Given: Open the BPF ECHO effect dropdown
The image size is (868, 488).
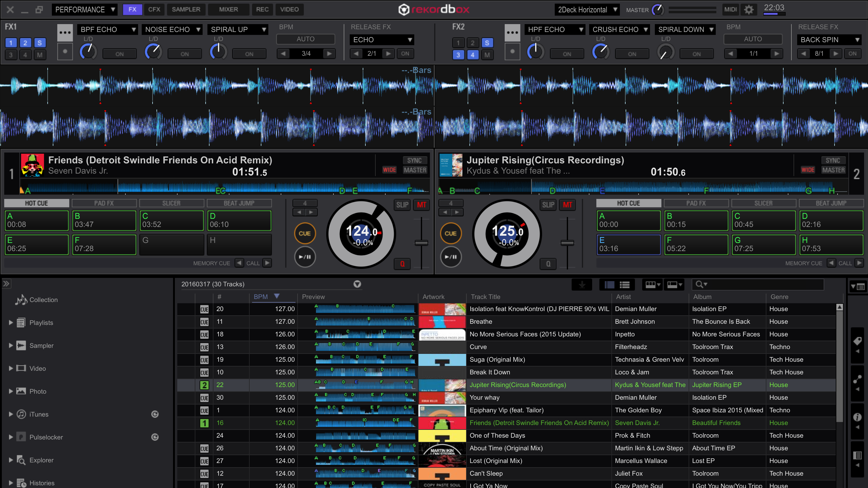Looking at the screenshot, I should pos(108,29).
